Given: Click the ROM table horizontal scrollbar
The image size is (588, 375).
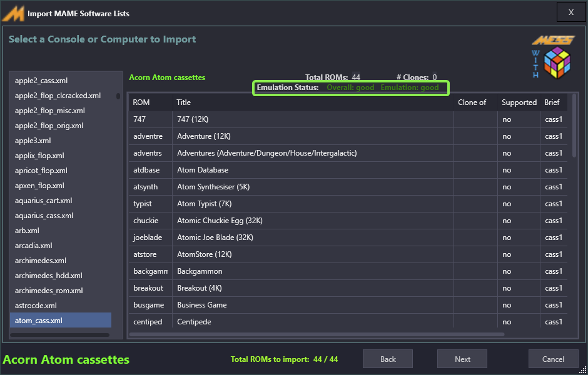Looking at the screenshot, I should click(x=317, y=334).
